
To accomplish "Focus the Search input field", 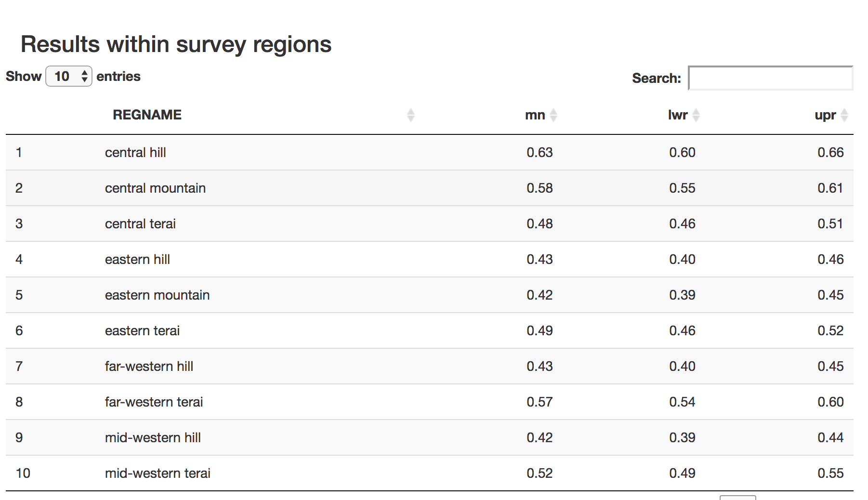I will pos(770,78).
